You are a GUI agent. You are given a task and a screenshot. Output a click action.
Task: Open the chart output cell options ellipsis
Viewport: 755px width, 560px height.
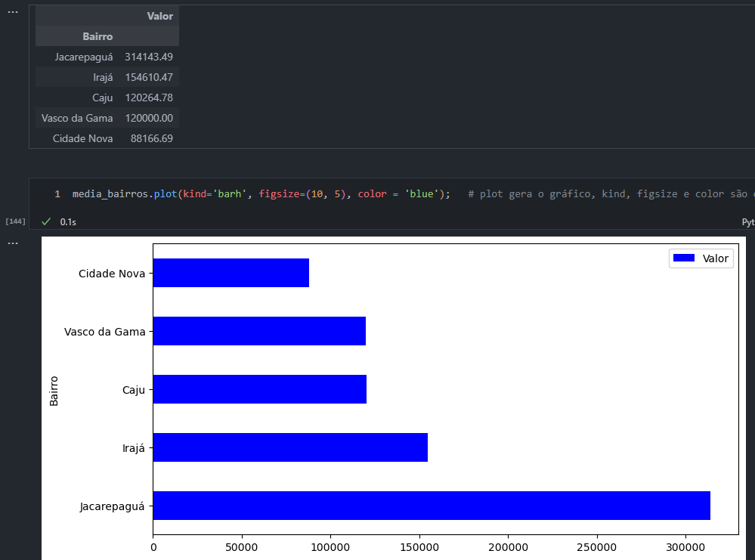pos(13,243)
